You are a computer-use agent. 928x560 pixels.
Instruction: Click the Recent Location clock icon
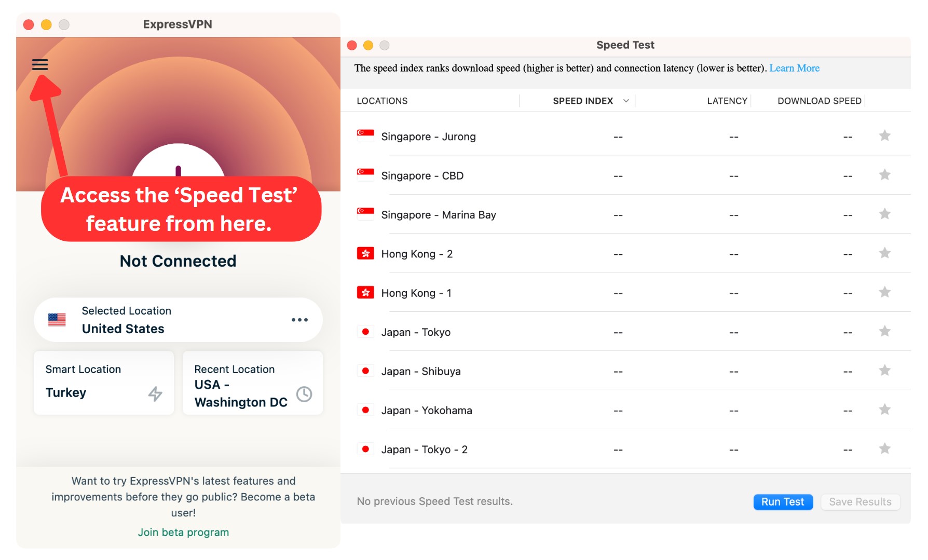click(x=304, y=394)
